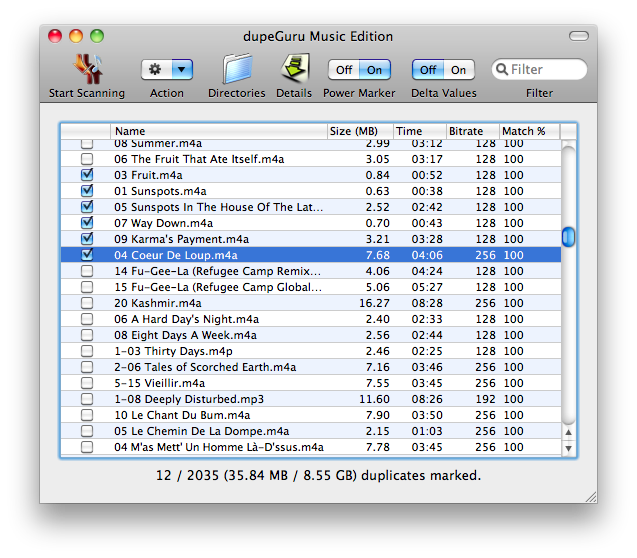
Task: Select '2-06 Tales of Scorched Earth.m4a'
Action: click(311, 367)
